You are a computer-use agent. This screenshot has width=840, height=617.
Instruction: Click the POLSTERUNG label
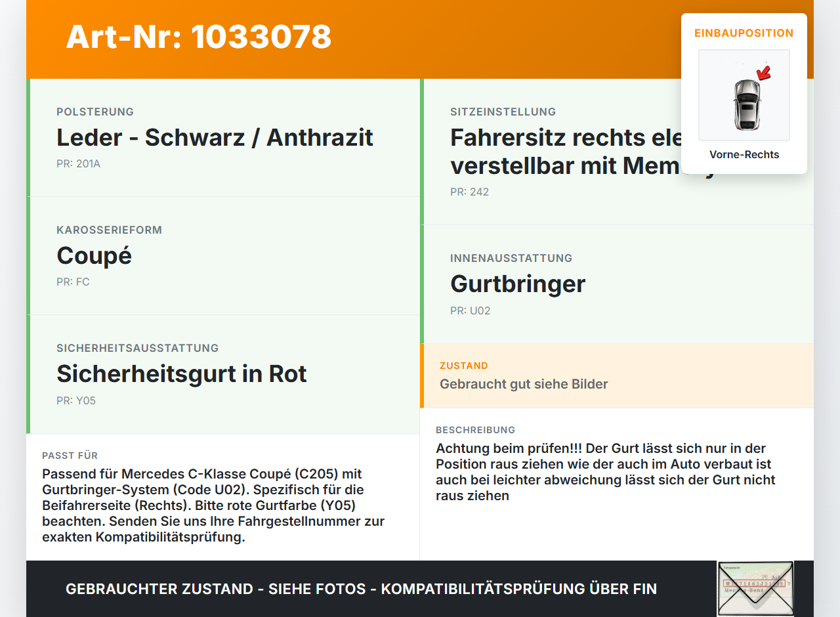[95, 112]
